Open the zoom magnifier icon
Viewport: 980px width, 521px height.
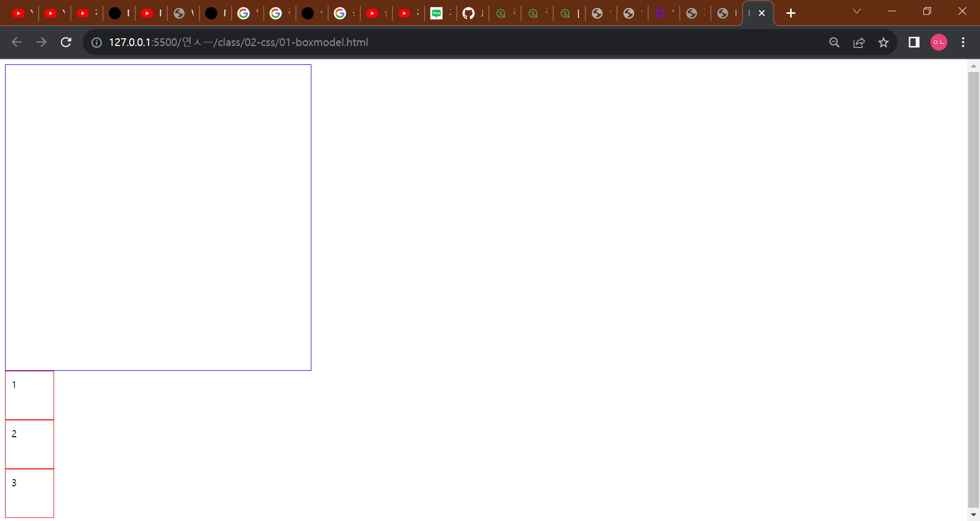coord(835,42)
